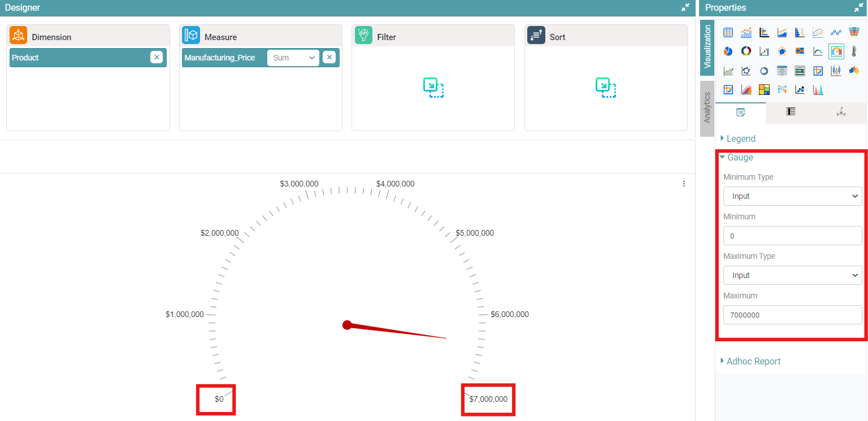The width and height of the screenshot is (868, 421).
Task: Choose the candlestick chart icon
Action: [836, 71]
